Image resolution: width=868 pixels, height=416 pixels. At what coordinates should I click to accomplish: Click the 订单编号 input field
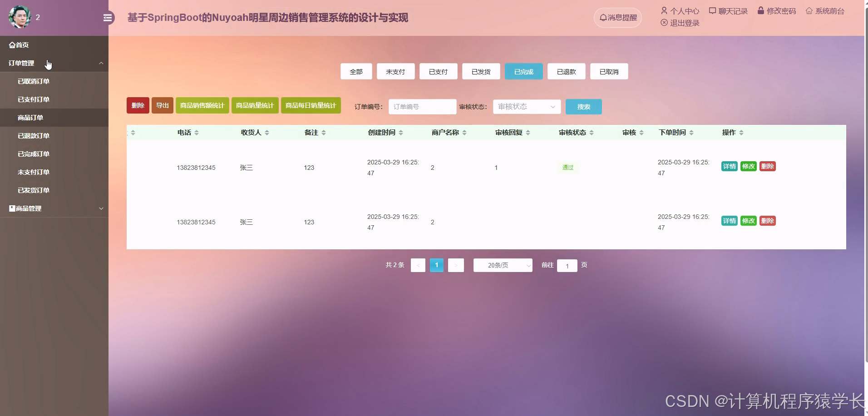click(x=422, y=107)
